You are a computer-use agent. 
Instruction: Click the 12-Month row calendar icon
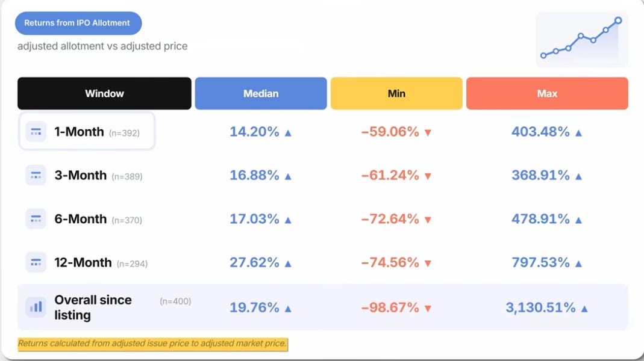[36, 262]
